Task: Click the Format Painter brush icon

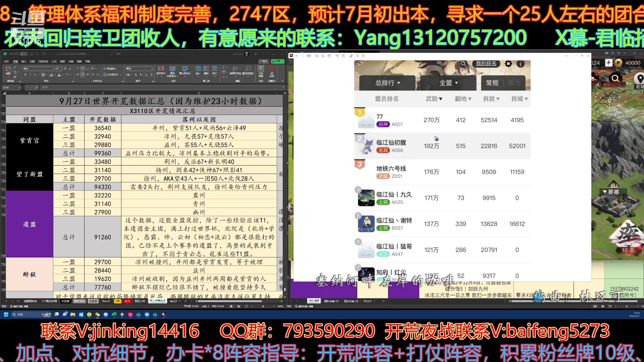Action: click(x=15, y=77)
